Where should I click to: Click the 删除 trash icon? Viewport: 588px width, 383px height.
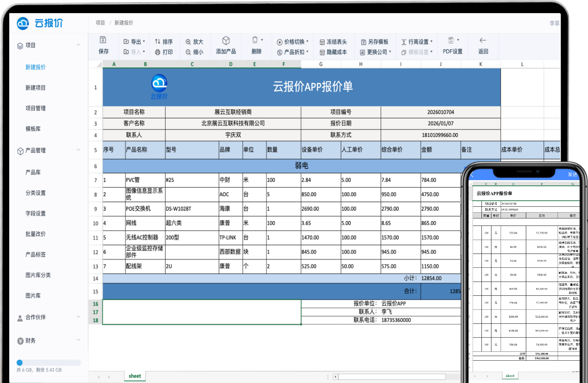(x=255, y=40)
